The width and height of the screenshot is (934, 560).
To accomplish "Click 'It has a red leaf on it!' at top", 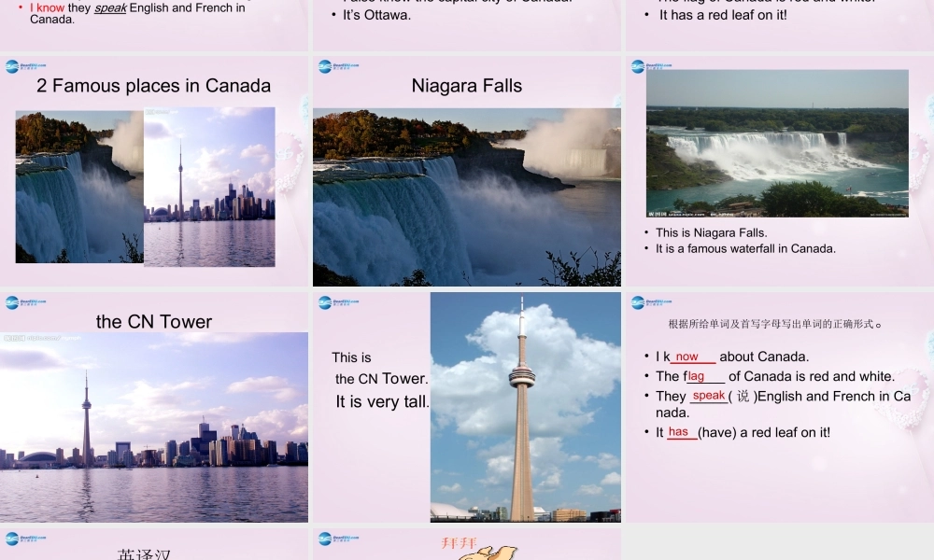I will 723,16.
